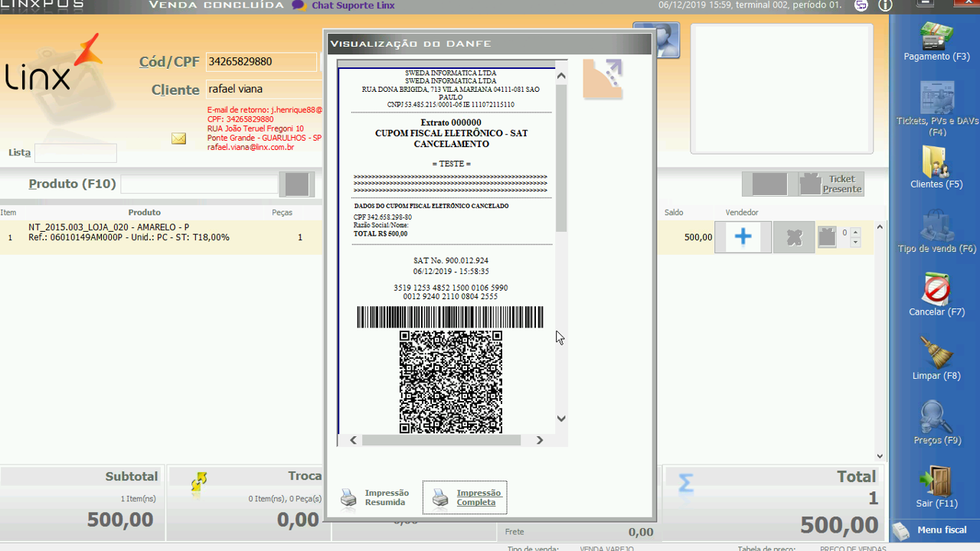Click the Frete value 0,00
Screen dimensions: 980x551
click(x=641, y=533)
